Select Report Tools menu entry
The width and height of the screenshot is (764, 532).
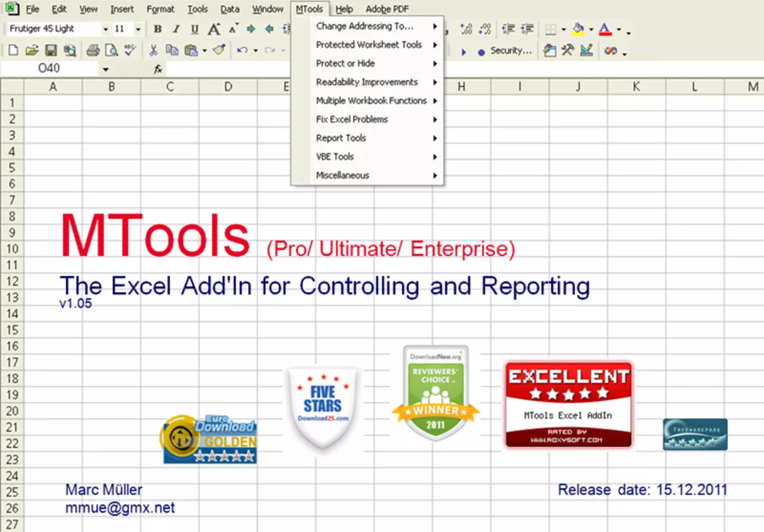[x=368, y=138]
